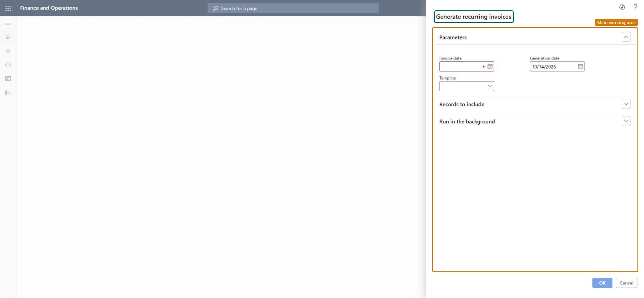The image size is (644, 298).
Task: Click the Records to include label
Action: [x=462, y=104]
